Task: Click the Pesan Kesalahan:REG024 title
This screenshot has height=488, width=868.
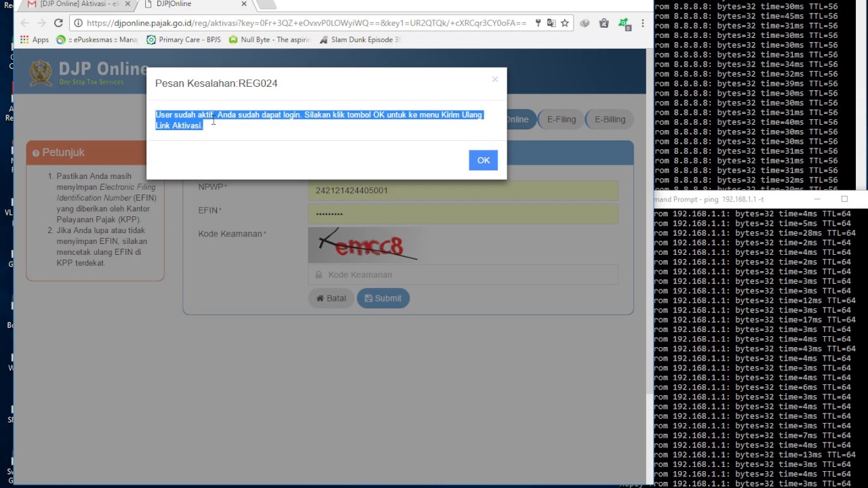Action: tap(216, 83)
